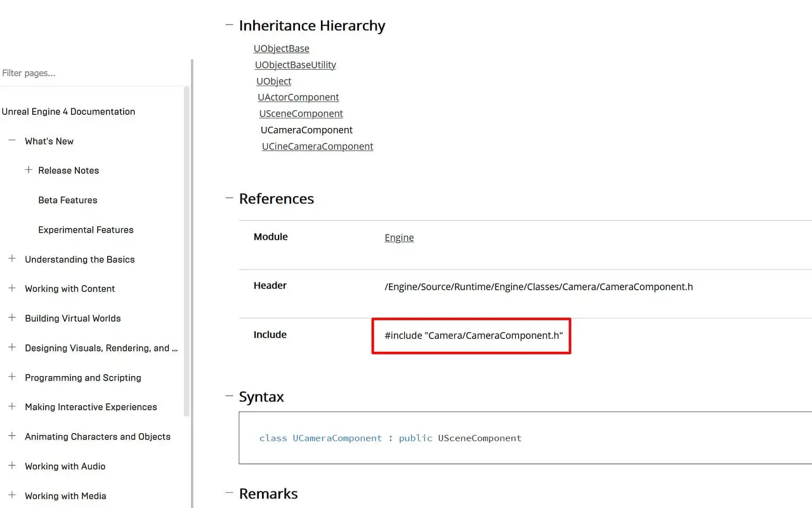The height and width of the screenshot is (508, 812).
Task: Open the Release Notes page
Action: (69, 171)
